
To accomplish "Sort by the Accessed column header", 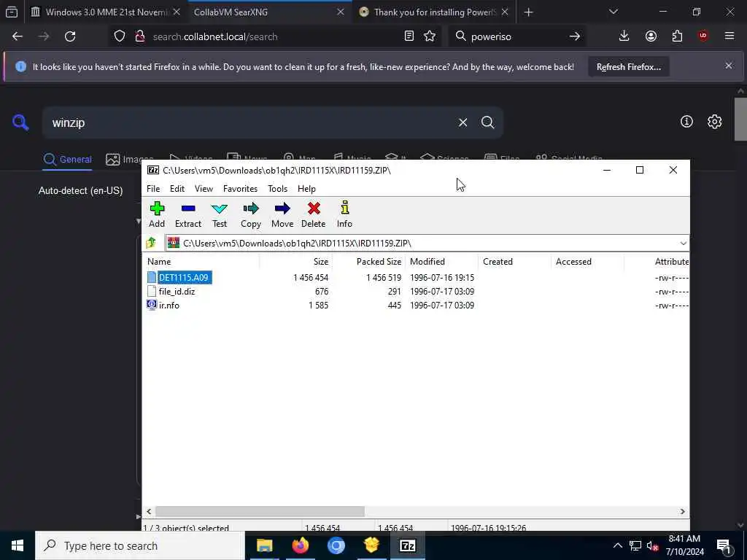I will (x=587, y=262).
